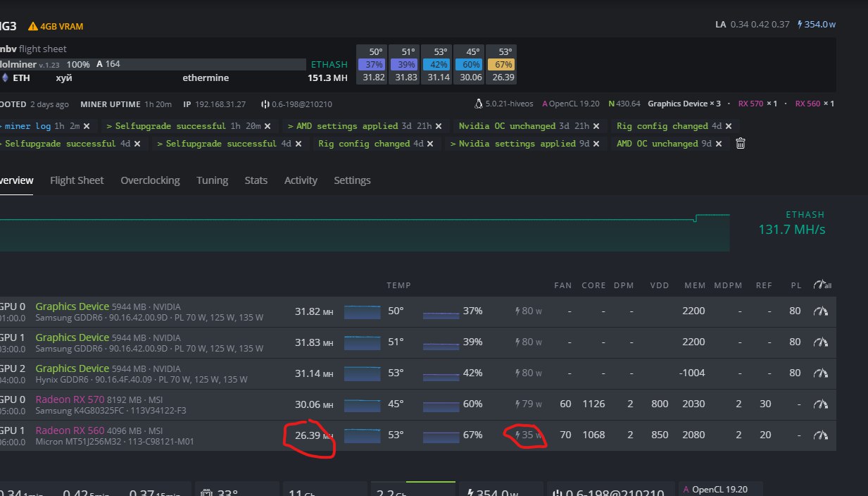The height and width of the screenshot is (496, 868).
Task: Dismiss the Selfupgrade successful 1h 20m notification
Action: pos(268,126)
